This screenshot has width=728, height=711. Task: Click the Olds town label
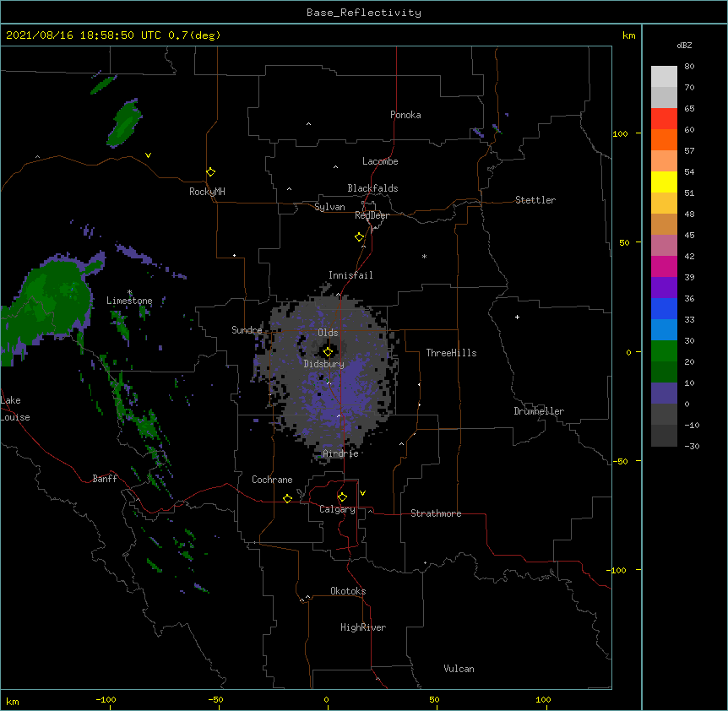328,333
